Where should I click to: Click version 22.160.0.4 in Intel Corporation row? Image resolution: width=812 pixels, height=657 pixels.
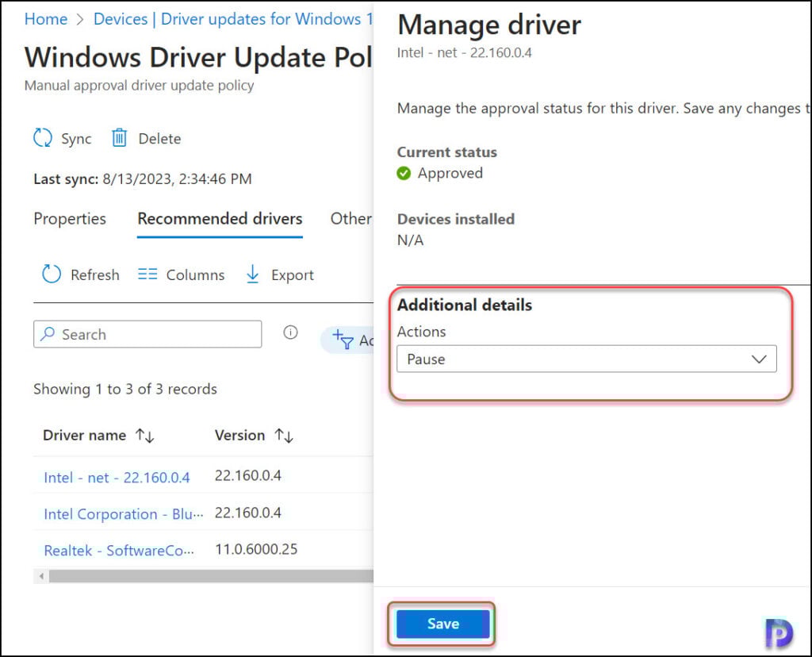248,513
